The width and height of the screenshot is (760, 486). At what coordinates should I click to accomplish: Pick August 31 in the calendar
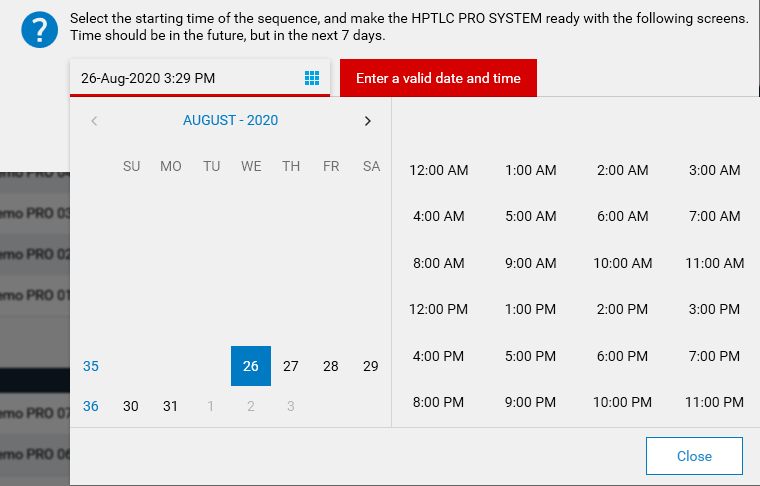(x=171, y=406)
